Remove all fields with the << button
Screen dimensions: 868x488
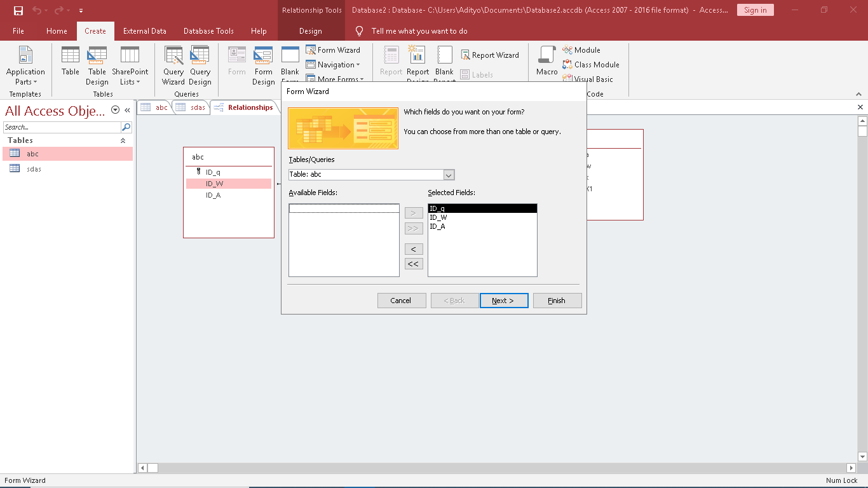pyautogui.click(x=414, y=264)
